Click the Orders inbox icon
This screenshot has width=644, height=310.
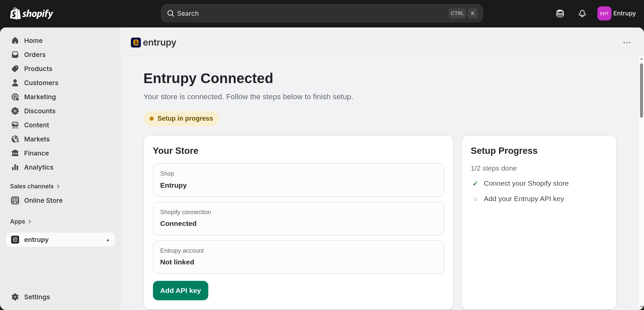pyautogui.click(x=15, y=55)
